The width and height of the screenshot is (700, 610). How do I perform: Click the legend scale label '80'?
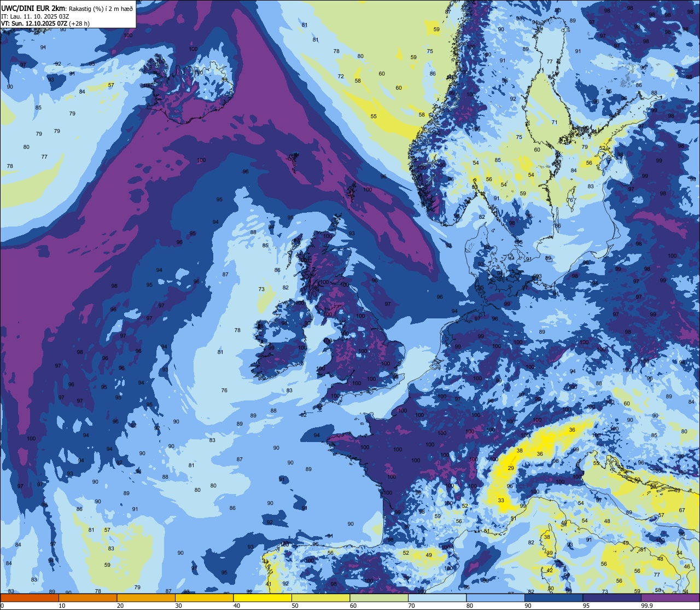click(x=470, y=606)
